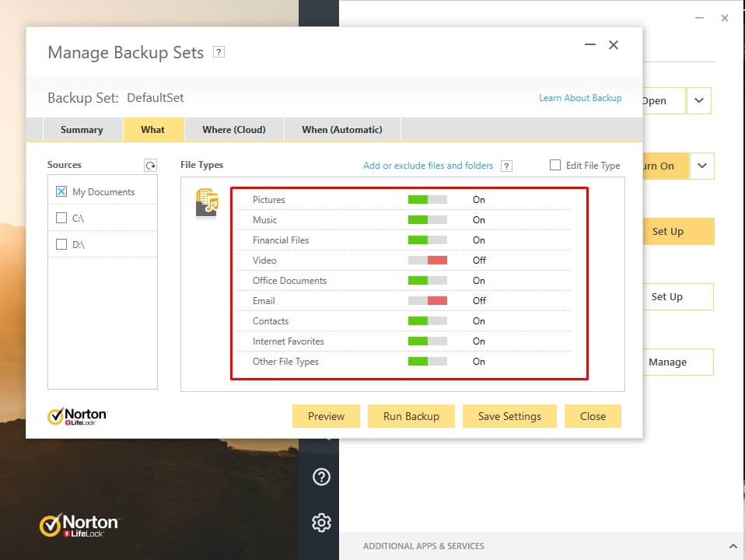Click the Norton LifeLock logo in the dialog
Viewport: 745px width, 560px height.
76,415
